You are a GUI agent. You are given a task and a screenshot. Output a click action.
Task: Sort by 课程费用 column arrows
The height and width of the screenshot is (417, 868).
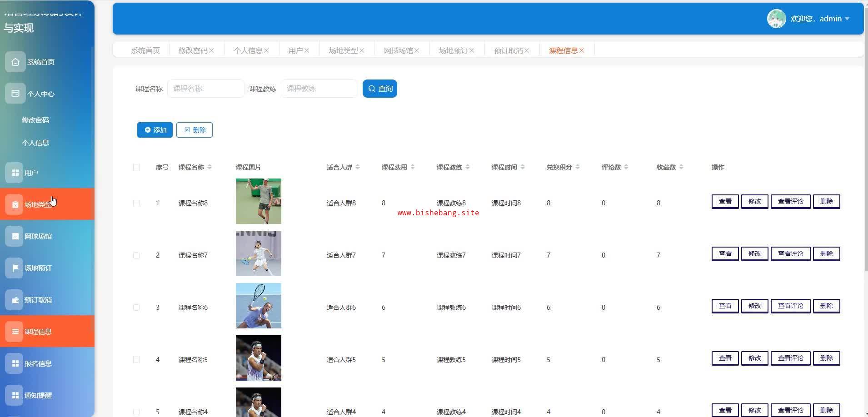(413, 167)
